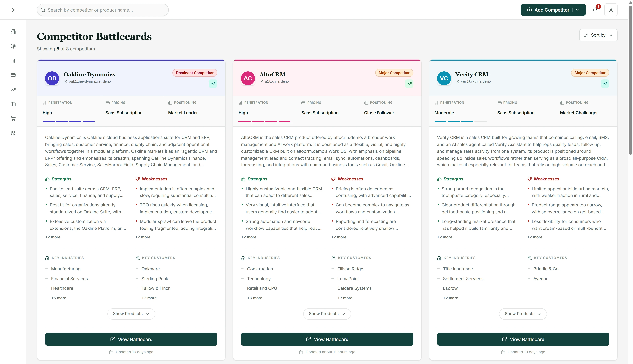Open the notifications bell

pos(595,10)
